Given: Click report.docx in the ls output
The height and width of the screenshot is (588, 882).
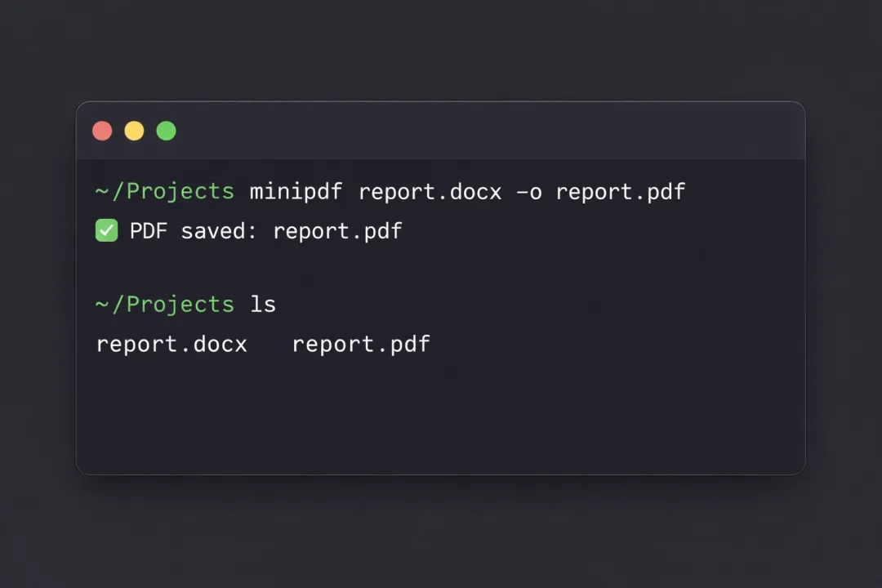Looking at the screenshot, I should [171, 344].
